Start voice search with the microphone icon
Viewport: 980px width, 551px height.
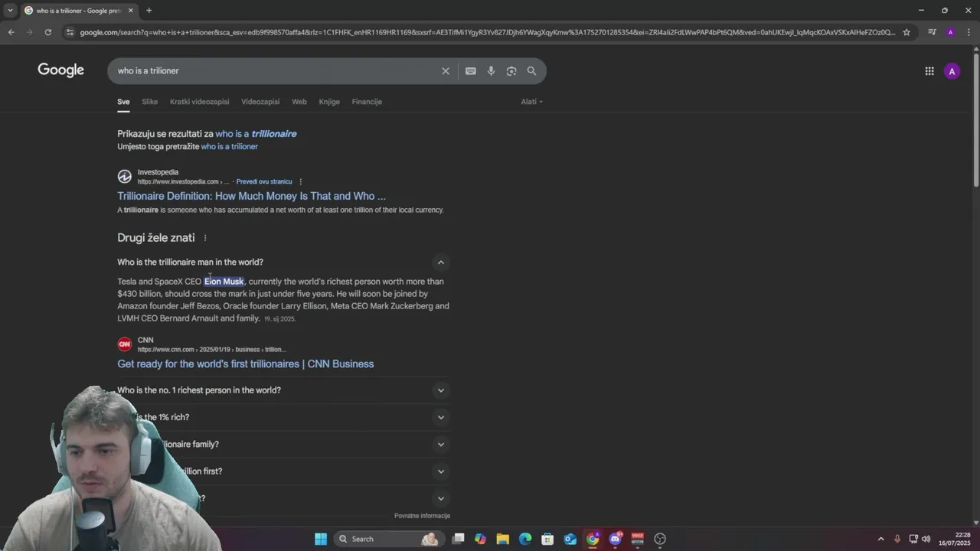tap(491, 70)
